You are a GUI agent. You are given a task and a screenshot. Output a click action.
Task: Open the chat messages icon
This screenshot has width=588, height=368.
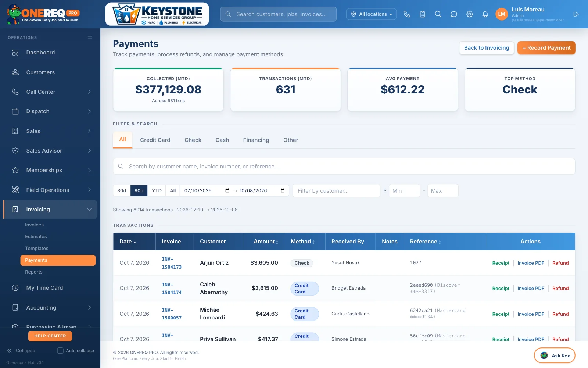[454, 14]
